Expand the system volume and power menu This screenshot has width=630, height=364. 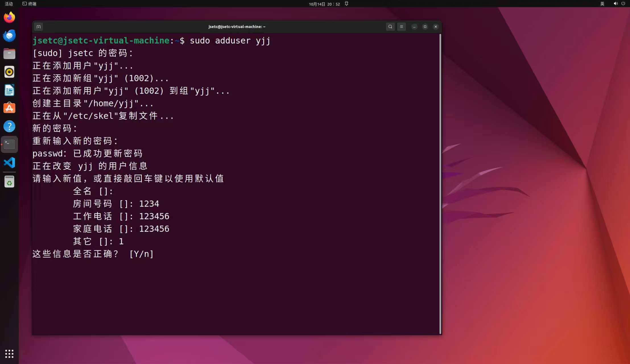click(619, 4)
